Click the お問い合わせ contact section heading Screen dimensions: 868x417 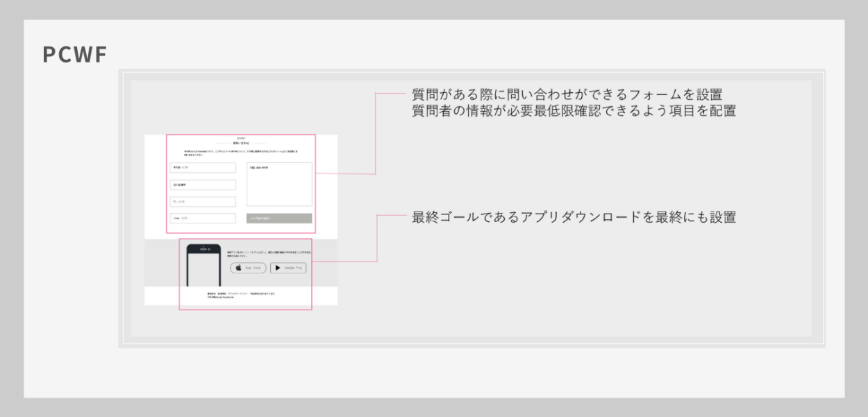pyautogui.click(x=241, y=142)
